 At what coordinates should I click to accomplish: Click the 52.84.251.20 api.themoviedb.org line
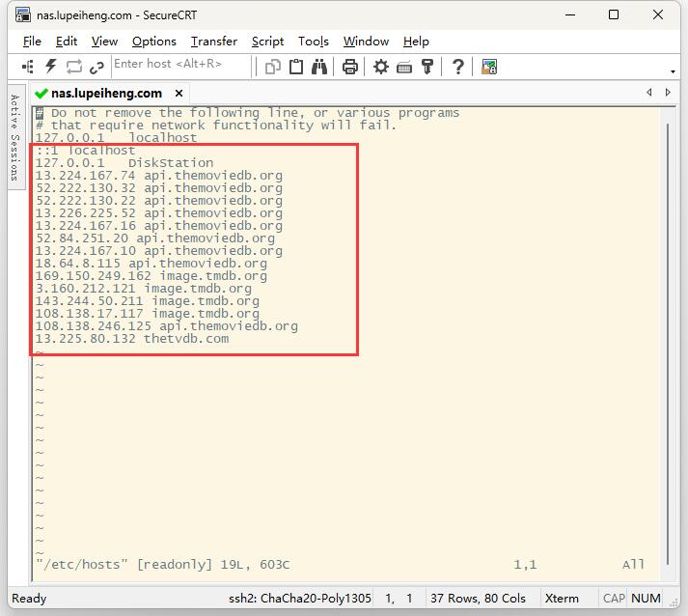pos(155,238)
